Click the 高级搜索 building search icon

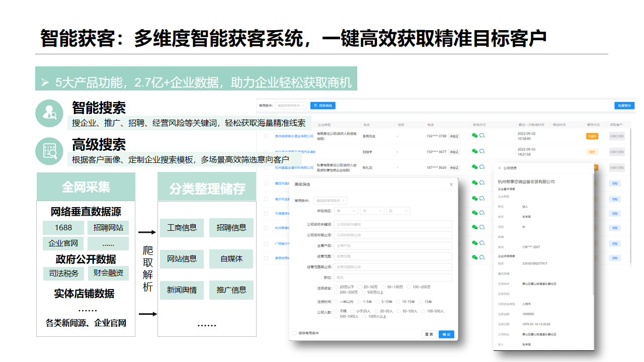pos(49,150)
